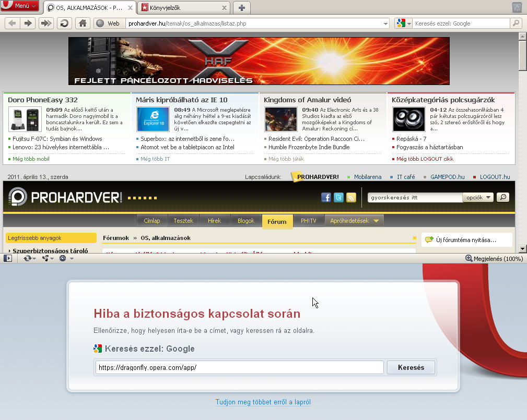Click the Keresés ezzel: Google search field
This screenshot has width=527, height=420.
pos(461,23)
